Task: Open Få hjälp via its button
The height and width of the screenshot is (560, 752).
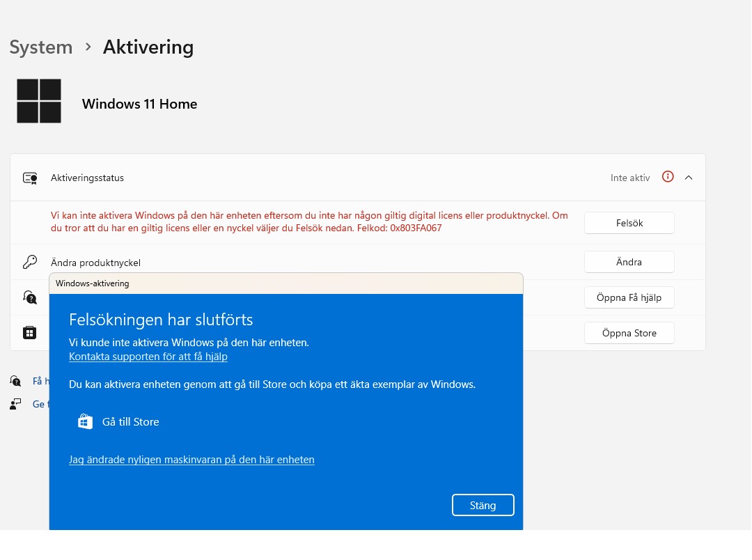Action: pyautogui.click(x=629, y=297)
